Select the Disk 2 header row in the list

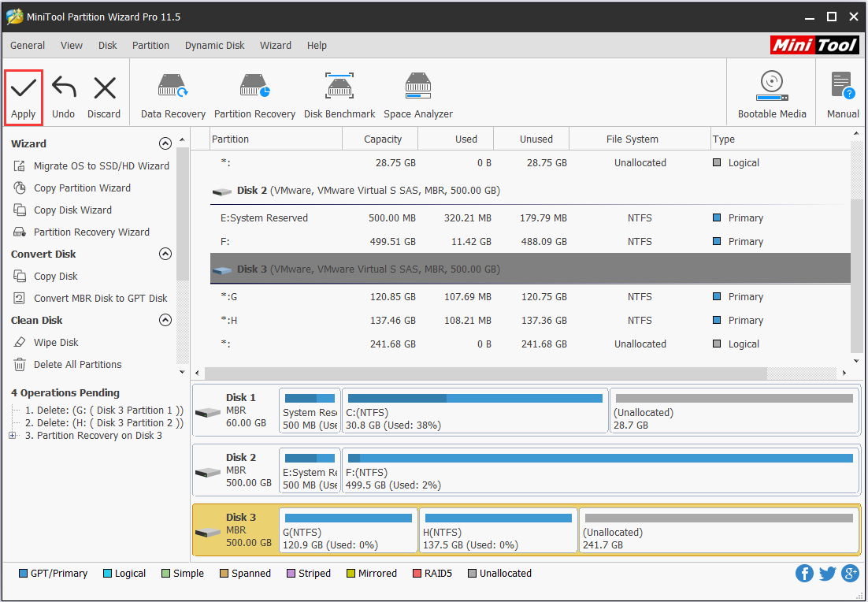[x=530, y=191]
